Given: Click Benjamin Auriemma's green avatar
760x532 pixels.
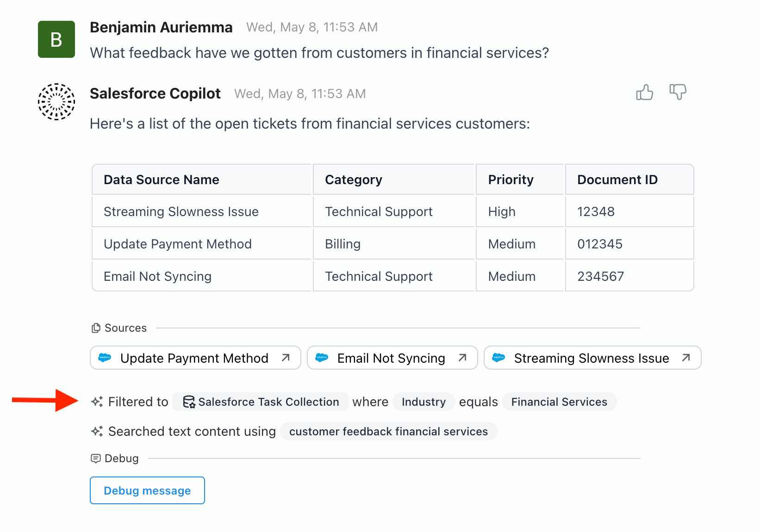Looking at the screenshot, I should point(56,39).
